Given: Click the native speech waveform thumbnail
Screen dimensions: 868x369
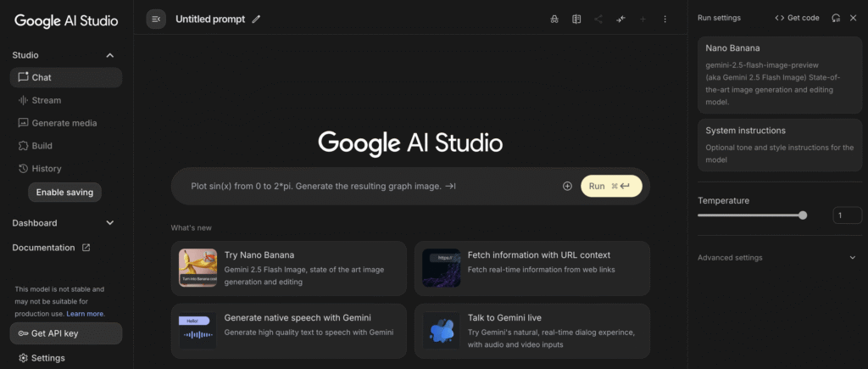Looking at the screenshot, I should pos(198,330).
